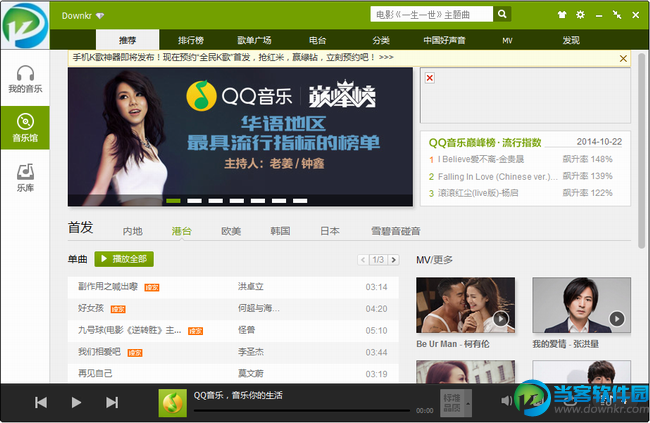Switch to the 内地 release category

pos(133,231)
